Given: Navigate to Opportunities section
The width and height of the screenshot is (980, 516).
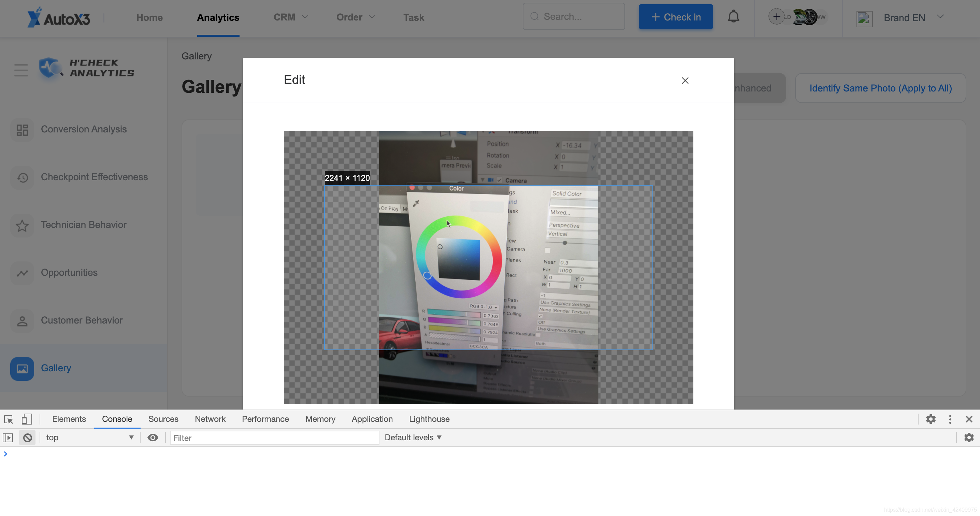Looking at the screenshot, I should click(x=69, y=272).
